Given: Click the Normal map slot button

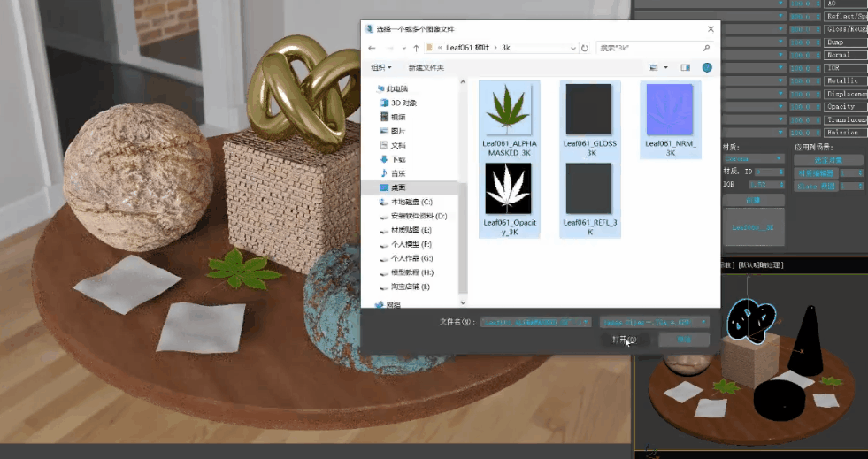Looking at the screenshot, I should point(846,55).
